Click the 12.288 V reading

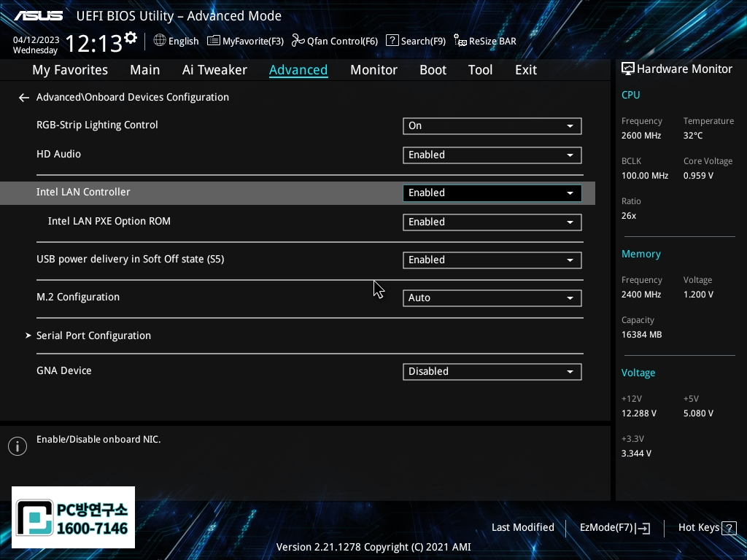pos(638,413)
